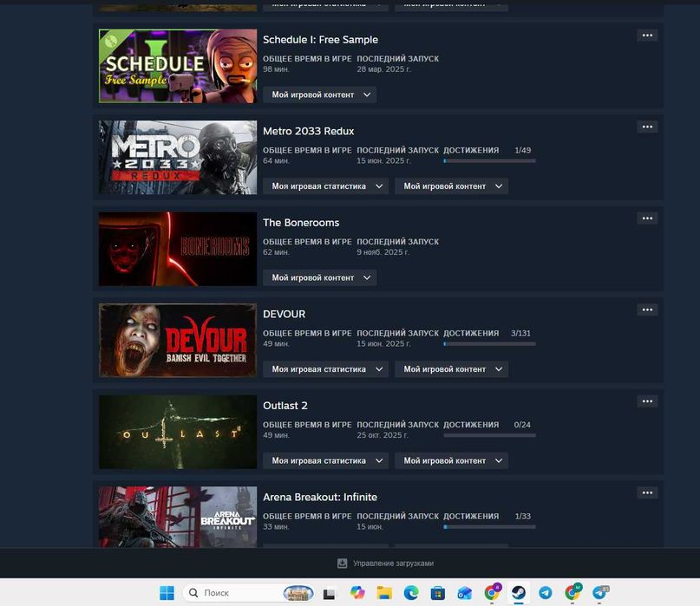The height and width of the screenshot is (606, 700).
Task: Click the Metro 2033 Redux cover image
Action: (x=178, y=158)
